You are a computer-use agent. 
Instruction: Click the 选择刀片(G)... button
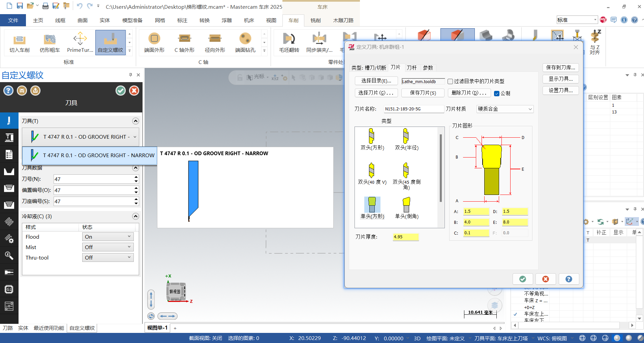point(376,93)
